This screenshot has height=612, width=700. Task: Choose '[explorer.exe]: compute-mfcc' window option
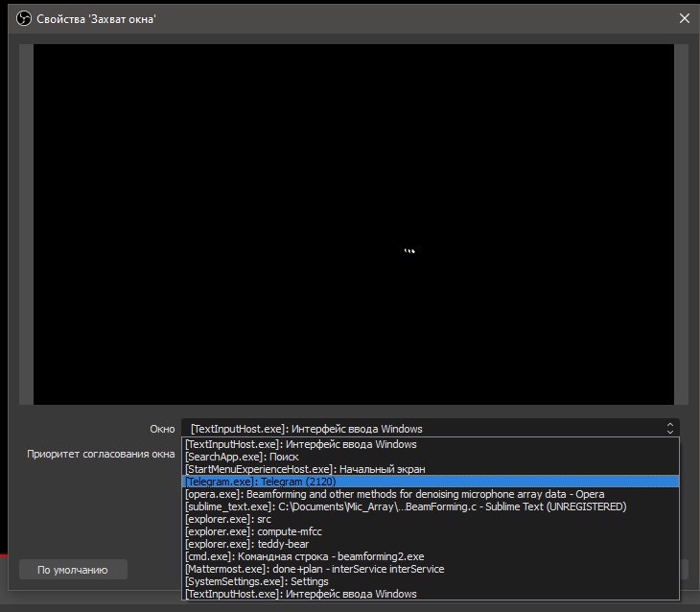pyautogui.click(x=431, y=531)
